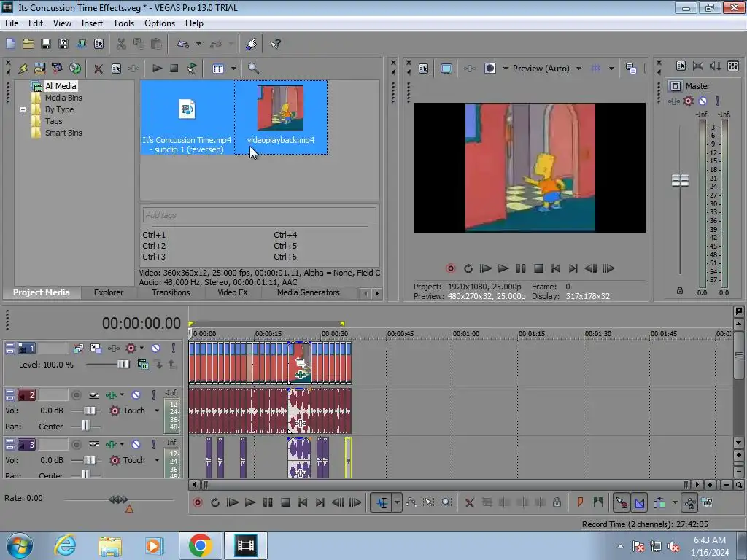This screenshot has width=747, height=560.
Task: Select the Envelope edit tool
Action: coord(411,502)
